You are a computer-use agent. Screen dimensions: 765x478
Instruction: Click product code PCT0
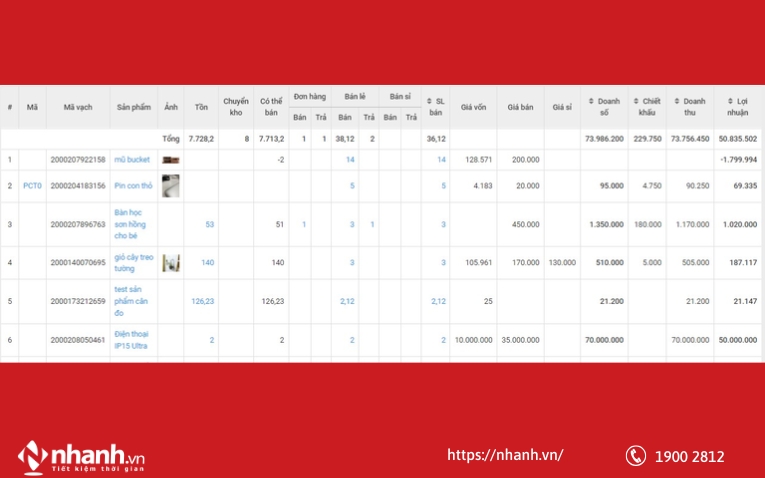tap(33, 186)
